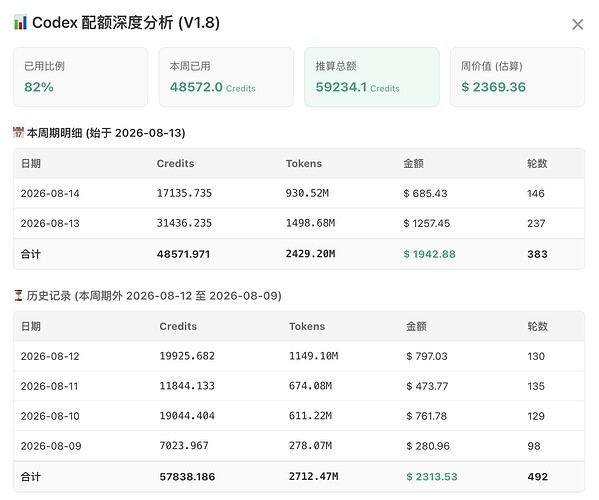Screen dimensions: 599x500
Task: Select total amount $ 1942.88
Action: [429, 254]
